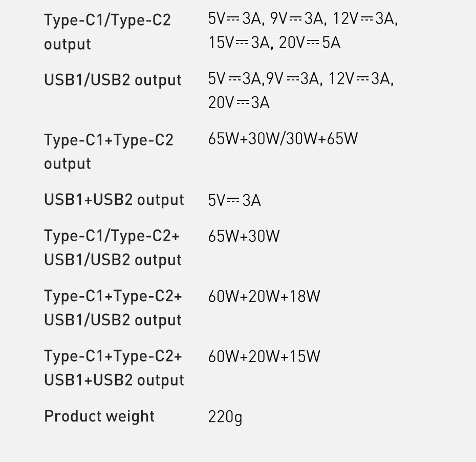Select the "Type-C1/Type-C2+ USB1/USB2 output" label

click(113, 248)
